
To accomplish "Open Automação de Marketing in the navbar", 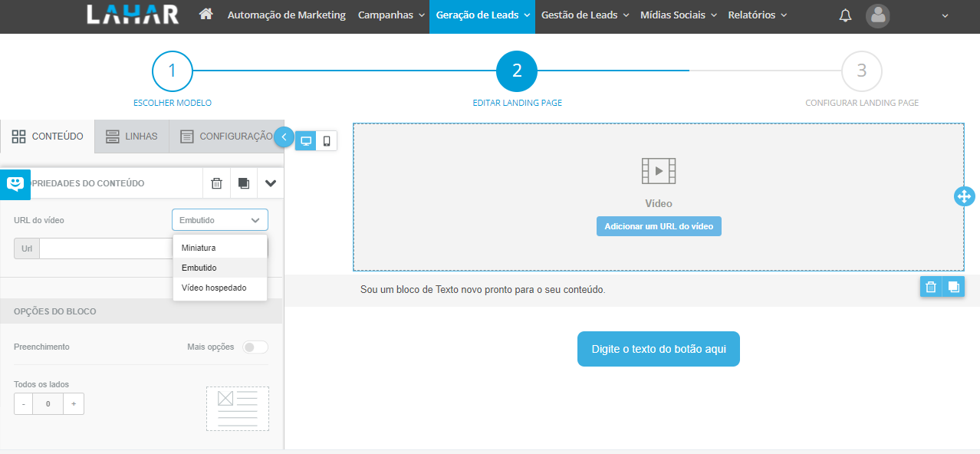I will [287, 15].
